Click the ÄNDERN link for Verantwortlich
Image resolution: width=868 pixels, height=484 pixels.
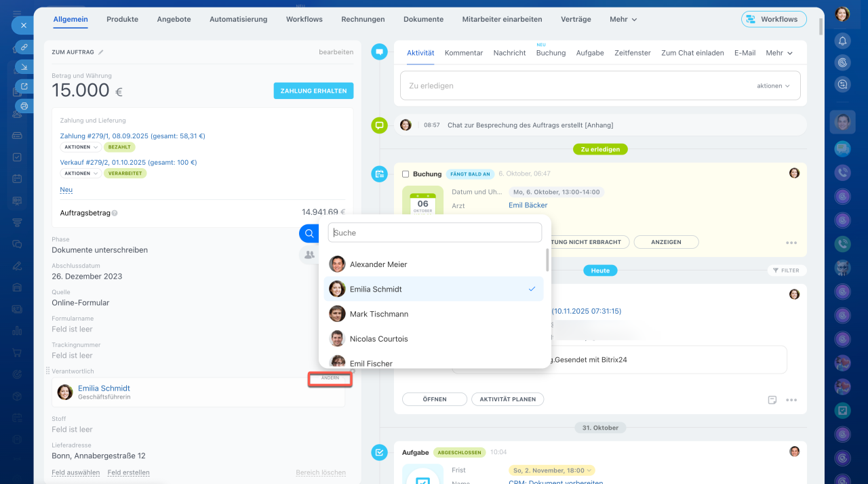tap(330, 378)
